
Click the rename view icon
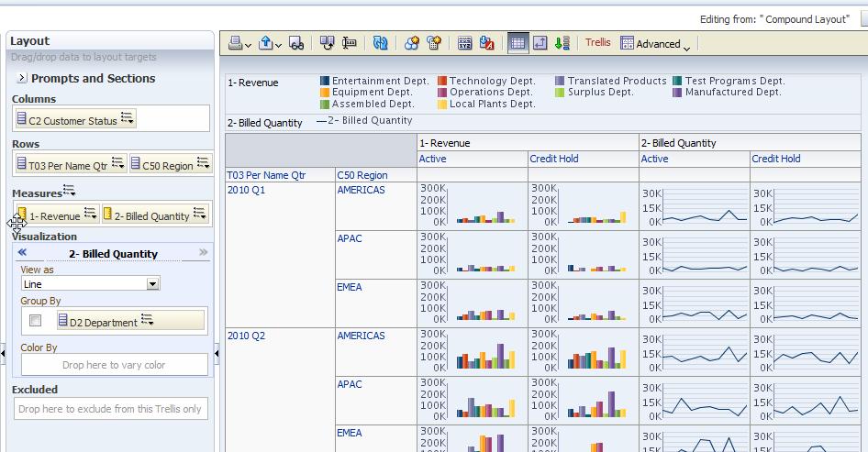[x=349, y=42]
